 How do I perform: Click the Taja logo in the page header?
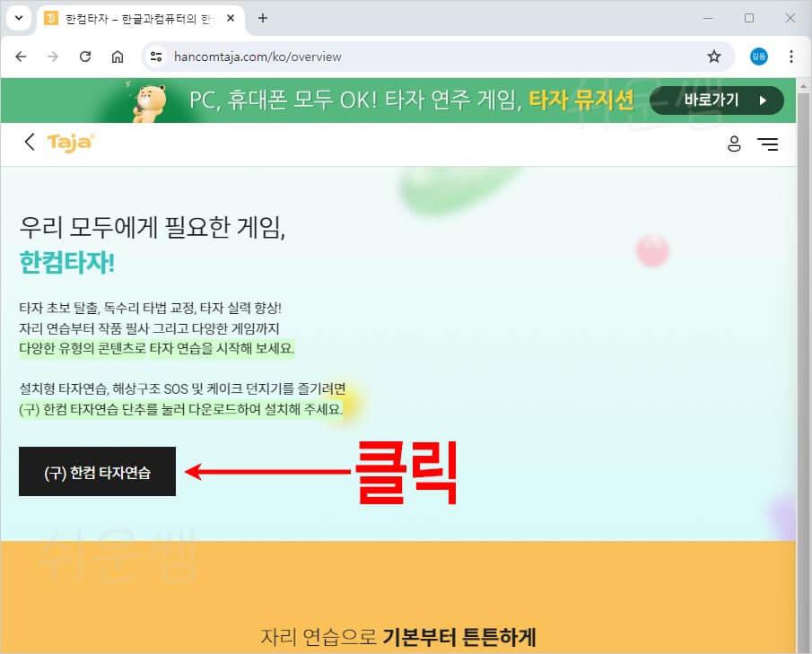click(x=70, y=143)
